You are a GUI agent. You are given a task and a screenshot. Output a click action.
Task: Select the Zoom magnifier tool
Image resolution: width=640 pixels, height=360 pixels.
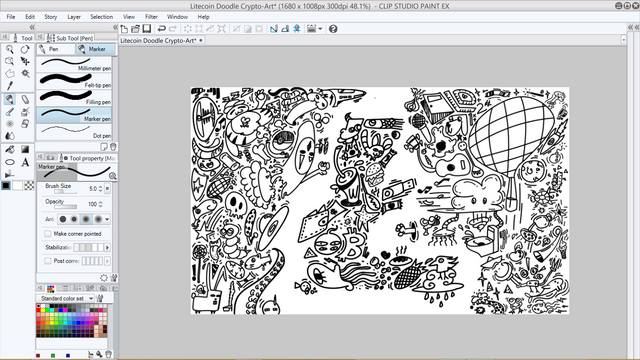coord(9,49)
